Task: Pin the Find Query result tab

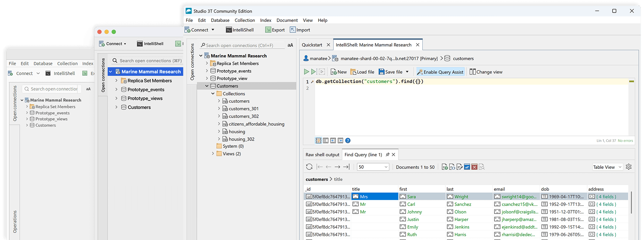Action: 387,155
